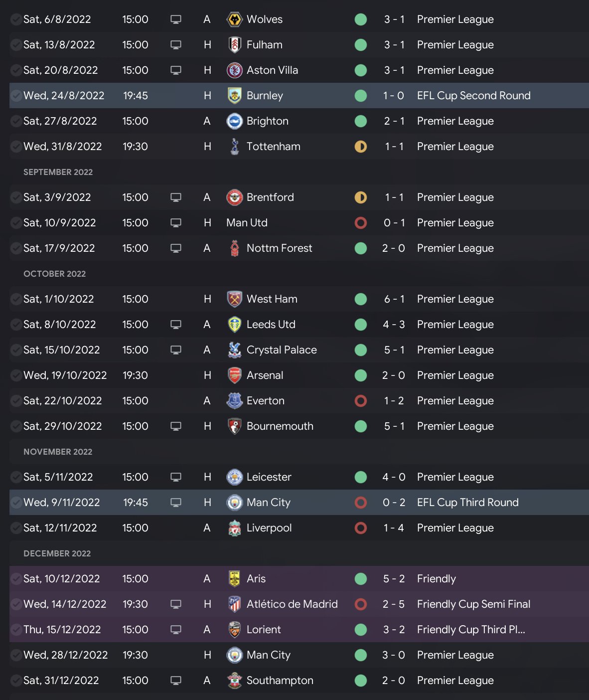This screenshot has width=589, height=700.
Task: Open the Man Utd team link
Action: tap(247, 223)
